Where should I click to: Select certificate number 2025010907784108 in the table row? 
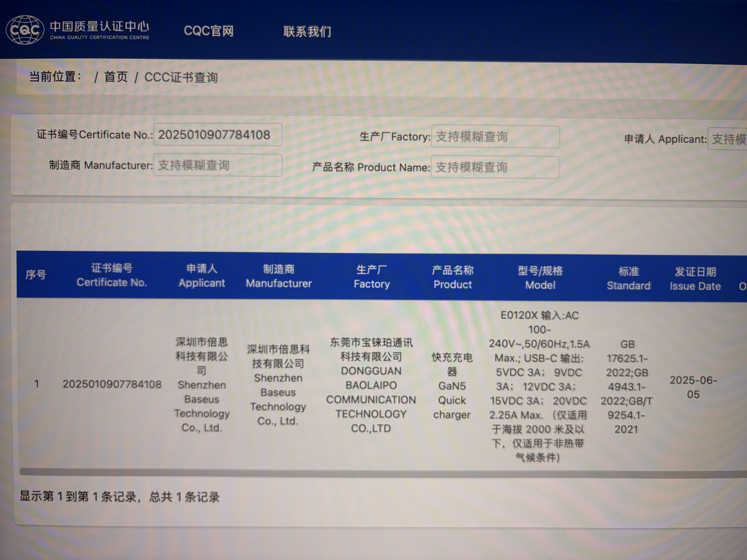pyautogui.click(x=112, y=384)
